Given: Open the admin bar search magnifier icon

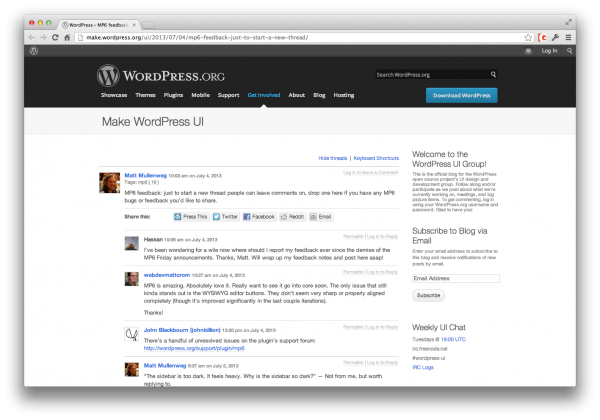Looking at the screenshot, I should point(569,51).
